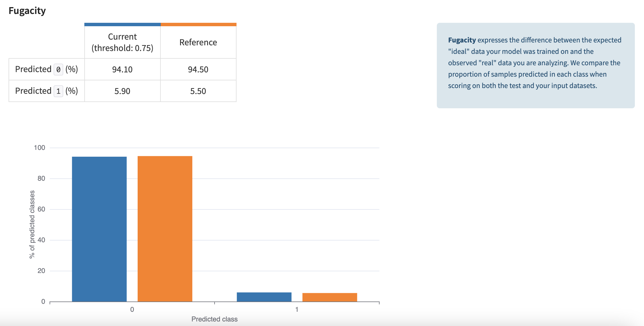The width and height of the screenshot is (644, 326).
Task: Click the orange bar for class 0
Action: pyautogui.click(x=165, y=229)
